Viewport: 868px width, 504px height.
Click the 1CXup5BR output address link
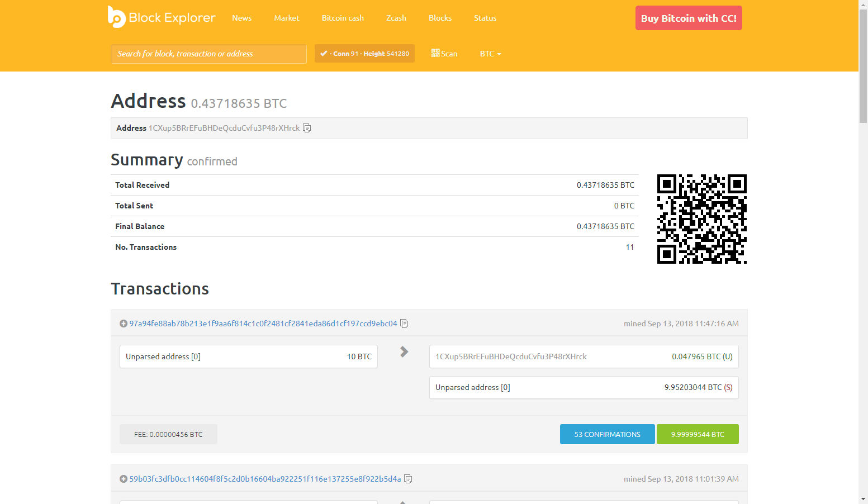tap(511, 356)
